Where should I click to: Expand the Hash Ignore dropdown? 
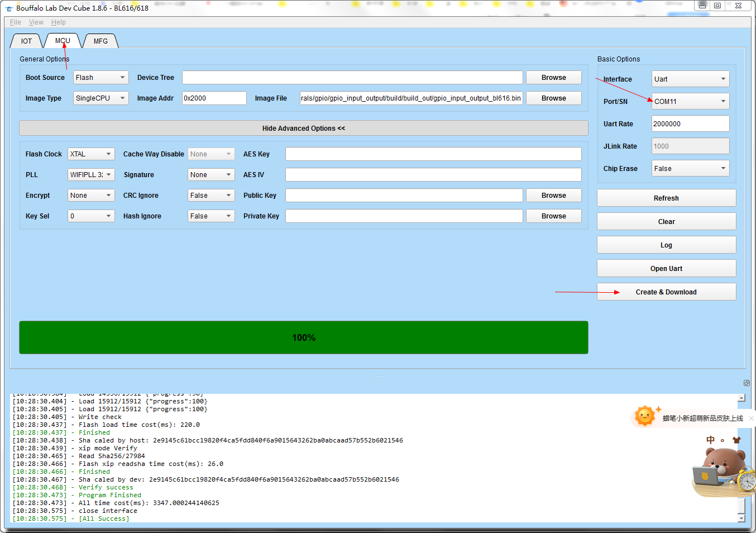[x=211, y=216]
